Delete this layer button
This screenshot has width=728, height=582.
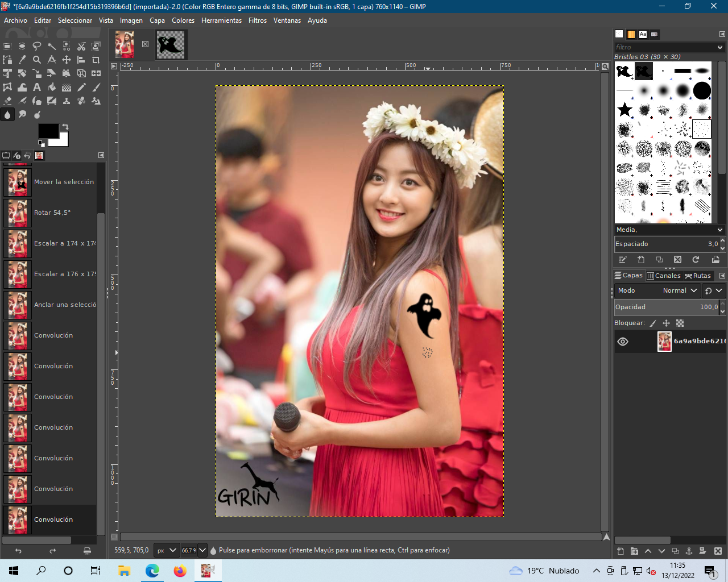[718, 551]
